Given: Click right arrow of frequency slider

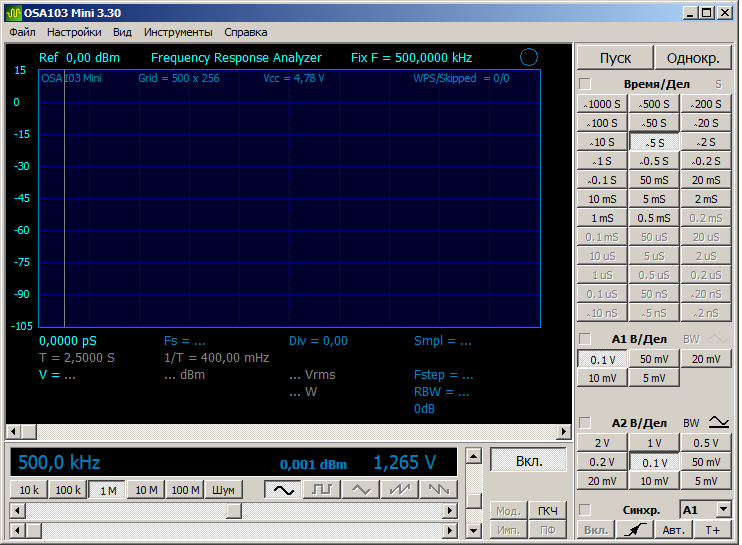Looking at the screenshot, I should (450, 510).
